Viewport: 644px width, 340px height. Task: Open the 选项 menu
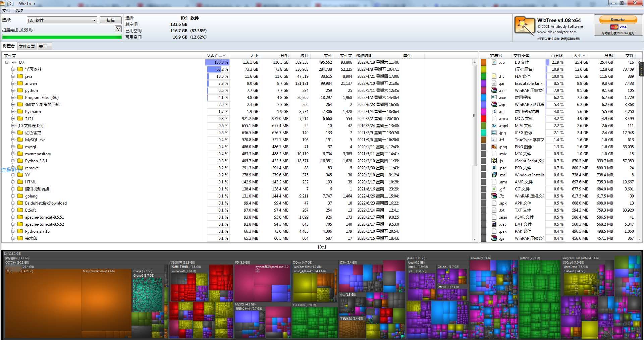(x=19, y=10)
